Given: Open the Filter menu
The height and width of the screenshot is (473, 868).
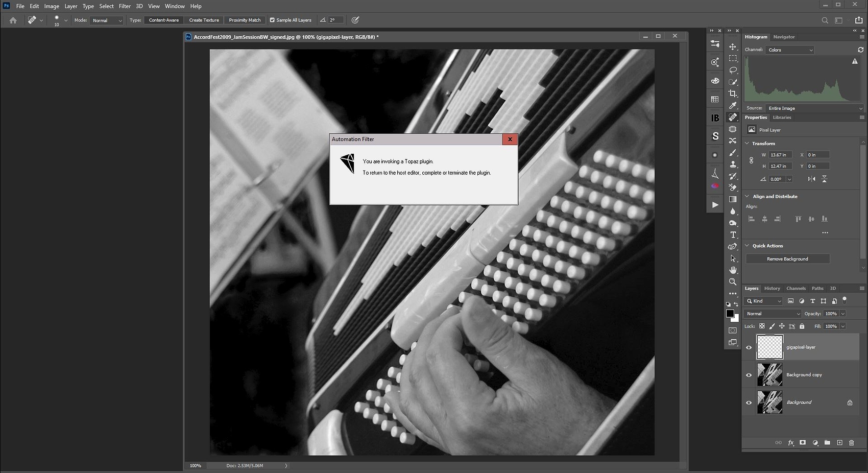Looking at the screenshot, I should [x=125, y=6].
